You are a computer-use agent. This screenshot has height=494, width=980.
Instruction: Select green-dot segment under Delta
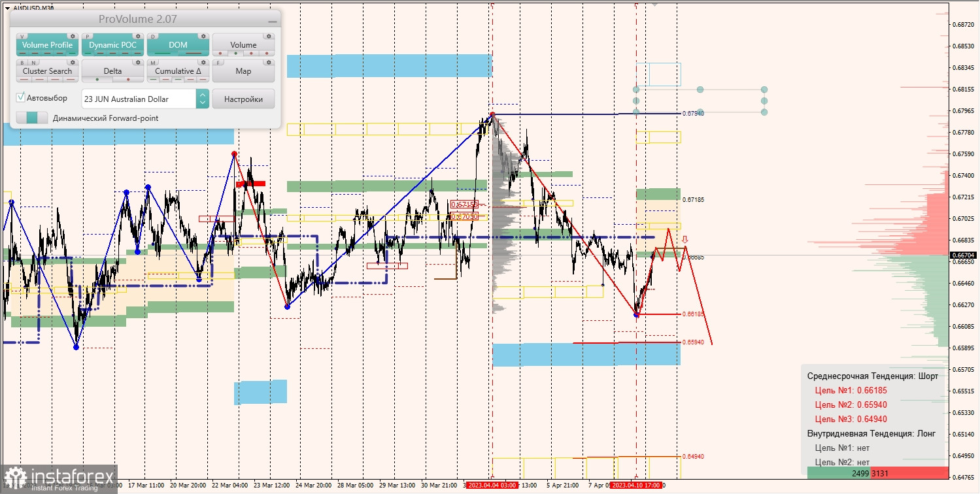(97, 80)
